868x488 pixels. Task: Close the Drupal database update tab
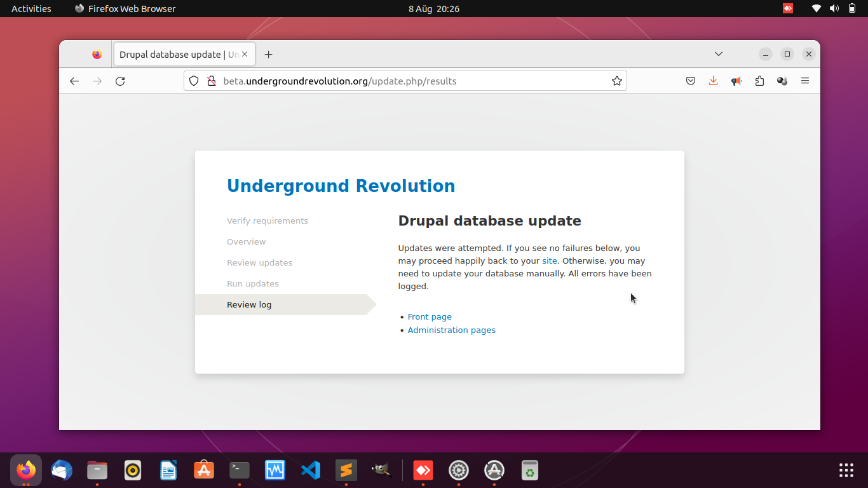[245, 55]
